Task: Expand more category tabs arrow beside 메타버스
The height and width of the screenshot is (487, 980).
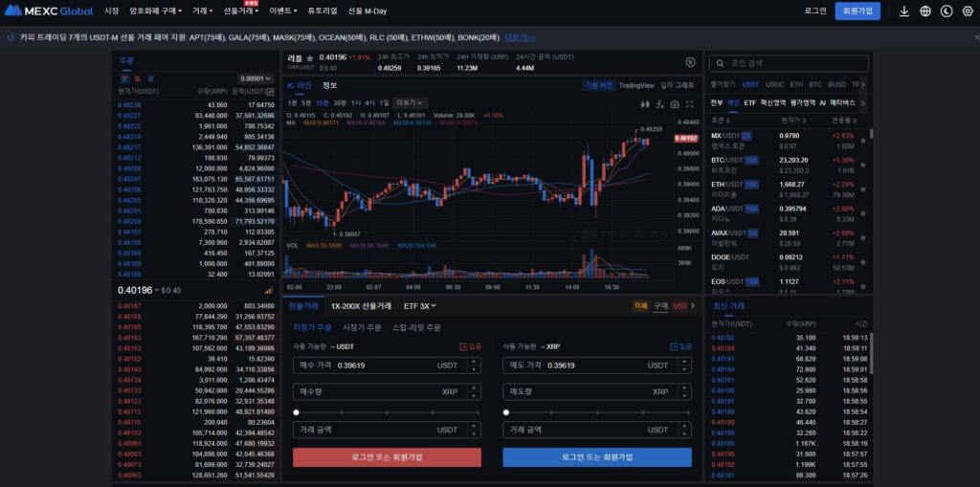Action: coord(863,102)
